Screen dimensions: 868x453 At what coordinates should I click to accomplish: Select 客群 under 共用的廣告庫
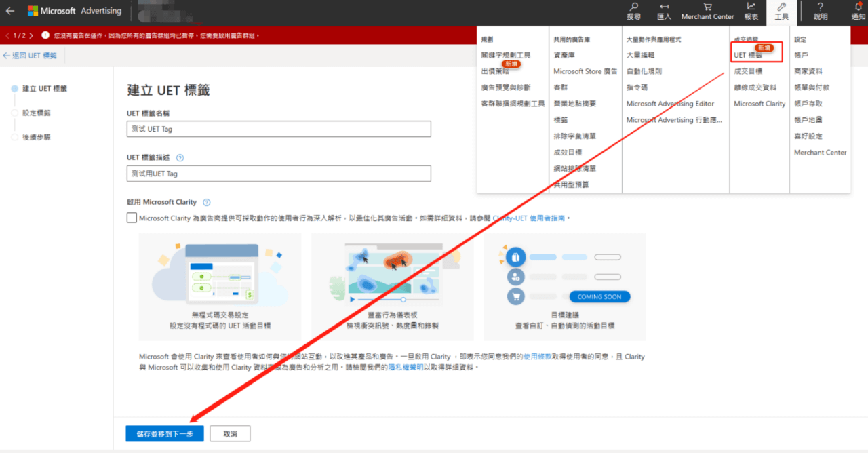pos(561,87)
